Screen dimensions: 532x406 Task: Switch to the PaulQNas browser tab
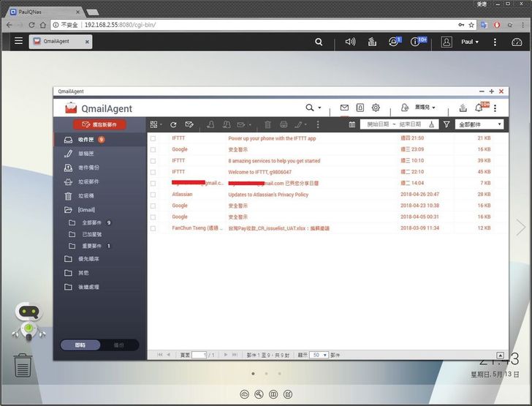[43, 12]
